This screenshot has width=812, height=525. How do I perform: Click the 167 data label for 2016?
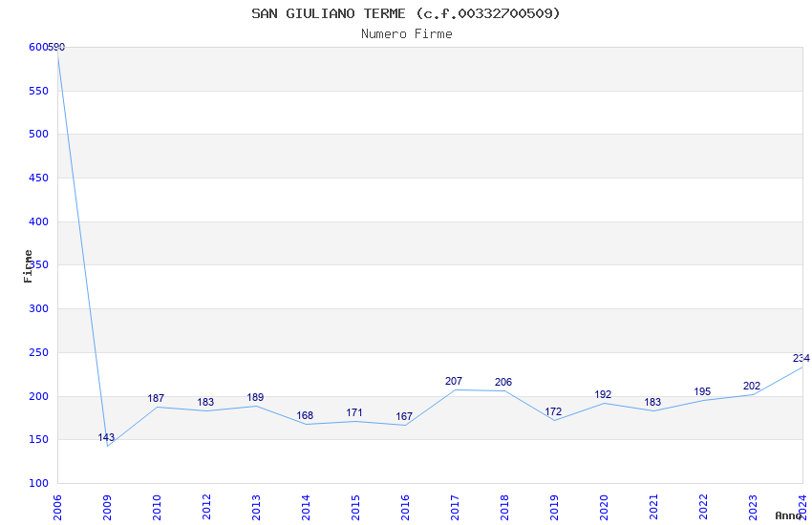pos(404,416)
